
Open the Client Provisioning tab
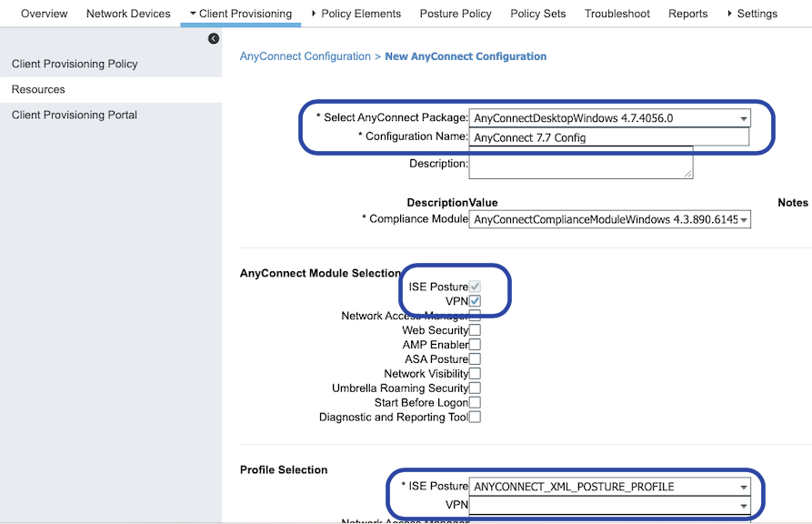click(x=241, y=14)
